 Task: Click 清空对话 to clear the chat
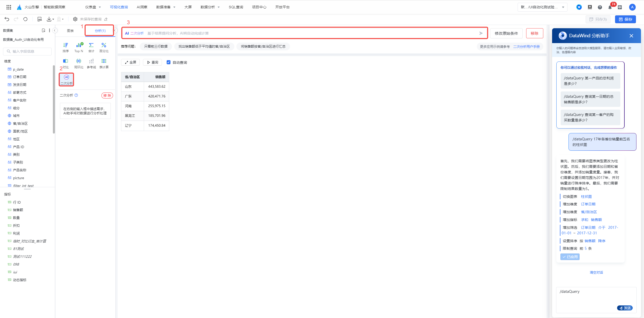tap(596, 272)
